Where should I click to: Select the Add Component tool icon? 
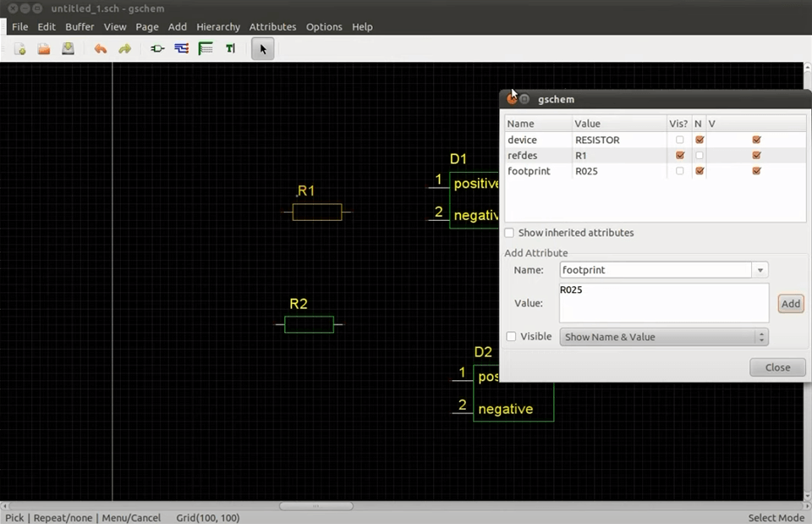157,49
